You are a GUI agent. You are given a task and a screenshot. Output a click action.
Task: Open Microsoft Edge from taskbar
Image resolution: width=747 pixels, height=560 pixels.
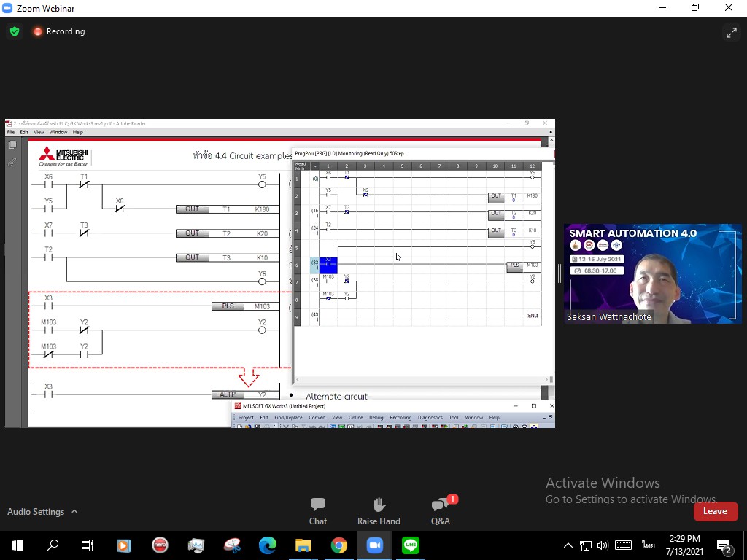tap(268, 545)
